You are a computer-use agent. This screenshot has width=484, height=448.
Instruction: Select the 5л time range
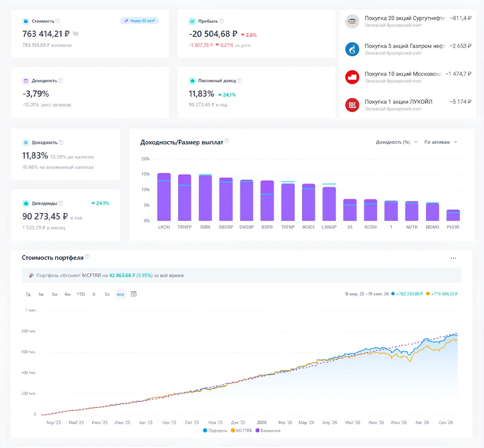tap(107, 294)
